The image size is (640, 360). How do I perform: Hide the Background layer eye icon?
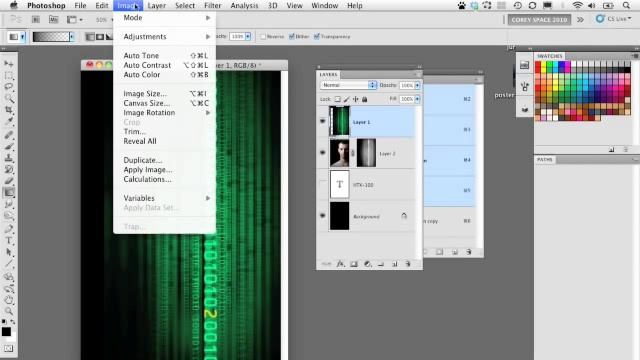322,216
